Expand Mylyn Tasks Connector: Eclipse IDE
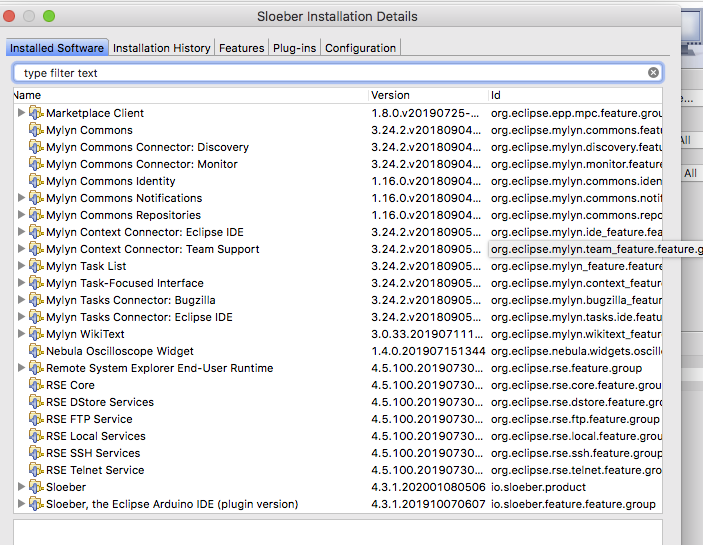The width and height of the screenshot is (703, 545). pos(21,317)
